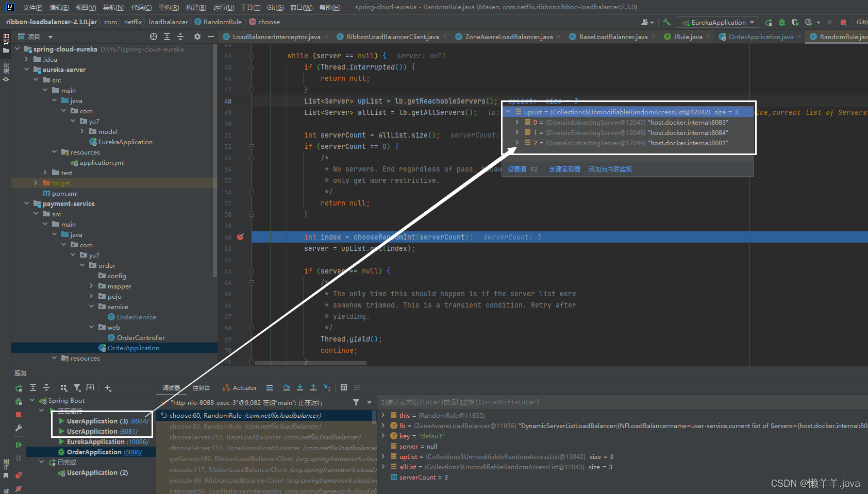The image size is (868, 494).
Task: Toggle the Project tool window on left strip
Action: tap(6, 44)
